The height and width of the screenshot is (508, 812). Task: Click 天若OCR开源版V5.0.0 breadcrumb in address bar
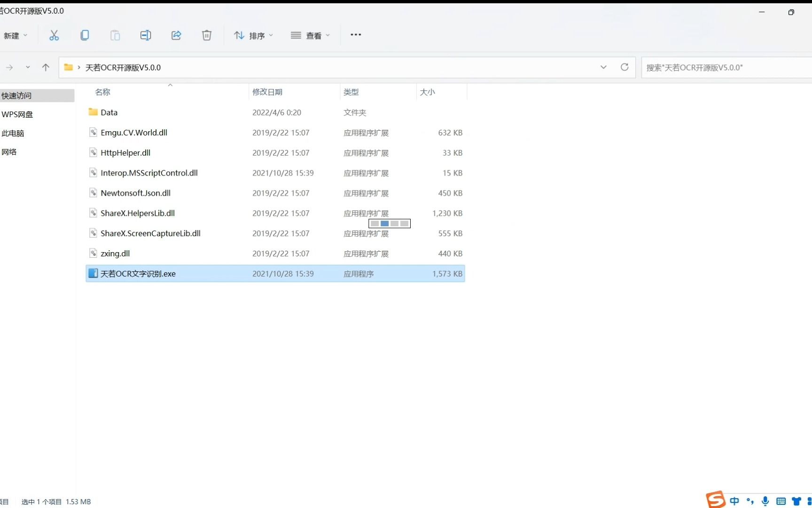[123, 67]
